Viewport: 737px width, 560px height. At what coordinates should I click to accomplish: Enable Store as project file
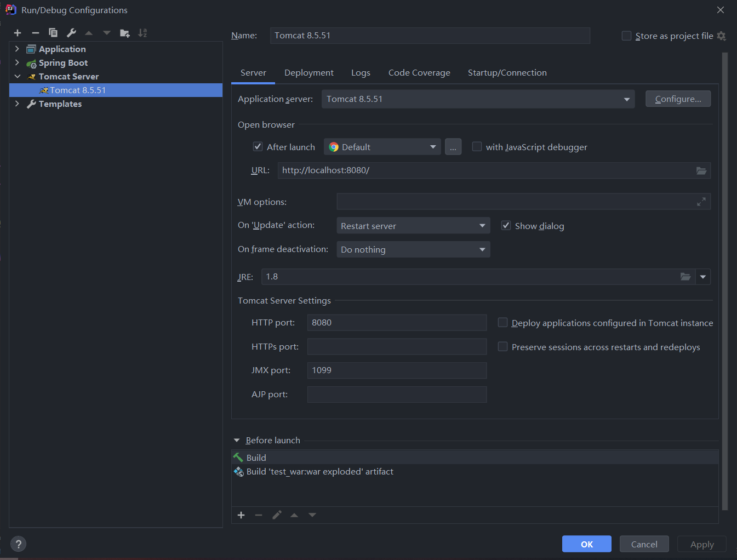[x=626, y=36]
